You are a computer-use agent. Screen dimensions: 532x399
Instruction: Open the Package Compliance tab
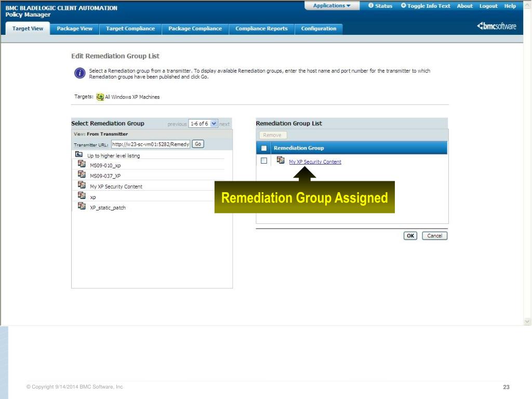point(195,29)
